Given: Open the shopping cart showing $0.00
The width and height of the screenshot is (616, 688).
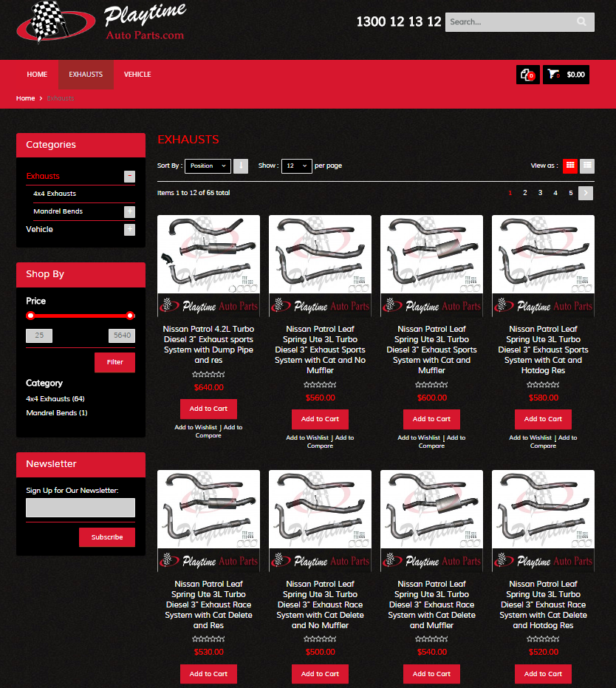Looking at the screenshot, I should coord(566,75).
